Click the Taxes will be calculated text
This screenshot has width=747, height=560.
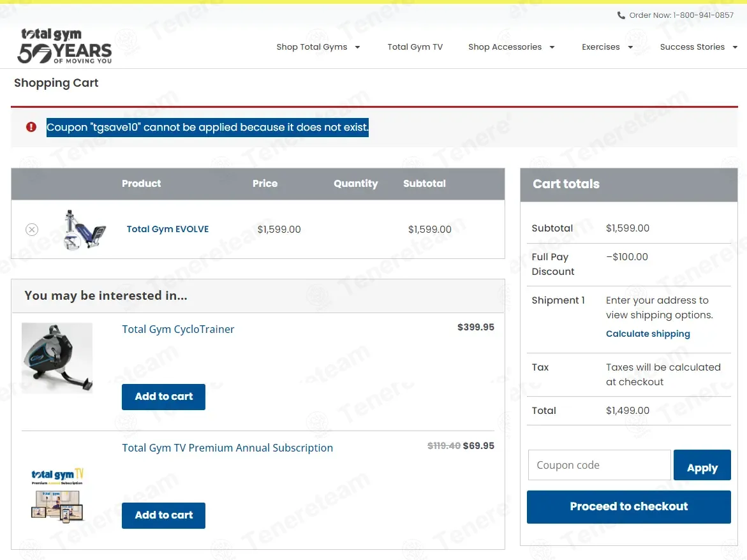[663, 374]
